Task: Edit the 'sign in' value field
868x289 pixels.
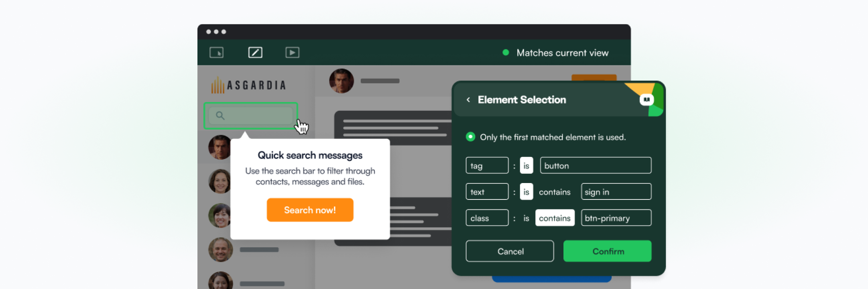Action: click(x=616, y=191)
